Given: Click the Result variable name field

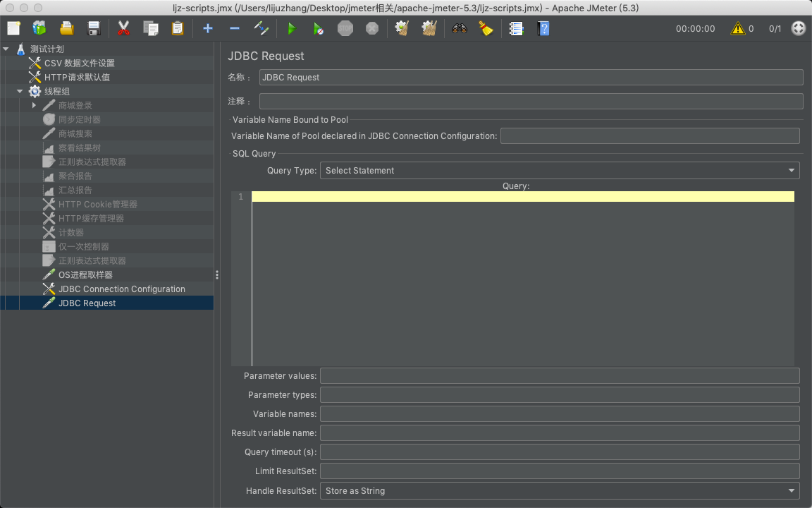Looking at the screenshot, I should click(560, 433).
